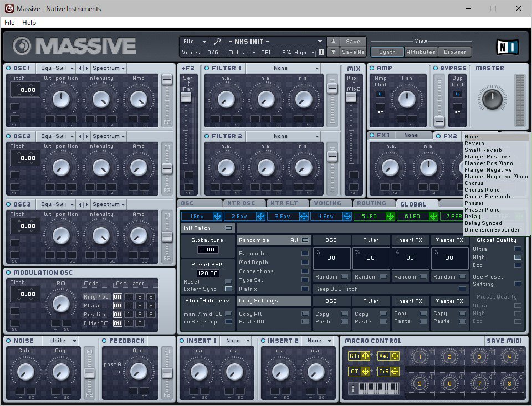Open the File dropdown in header
The width and height of the screenshot is (532, 406).
(195, 42)
